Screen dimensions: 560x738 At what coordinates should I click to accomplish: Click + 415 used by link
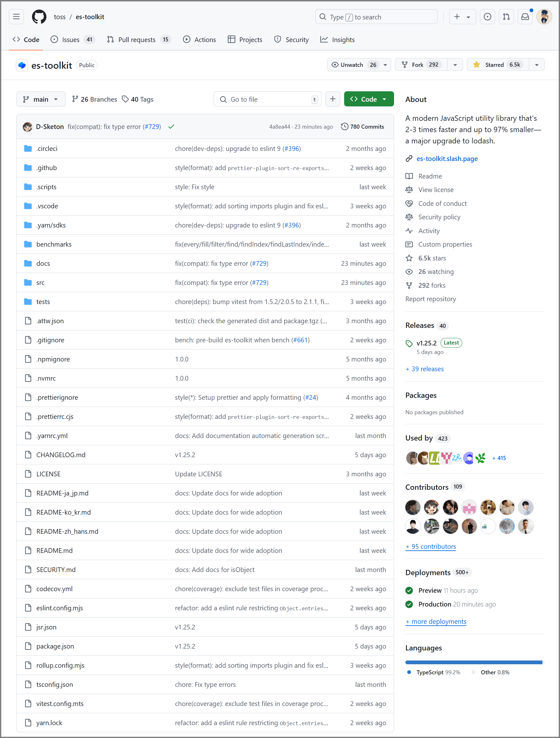pyautogui.click(x=499, y=458)
